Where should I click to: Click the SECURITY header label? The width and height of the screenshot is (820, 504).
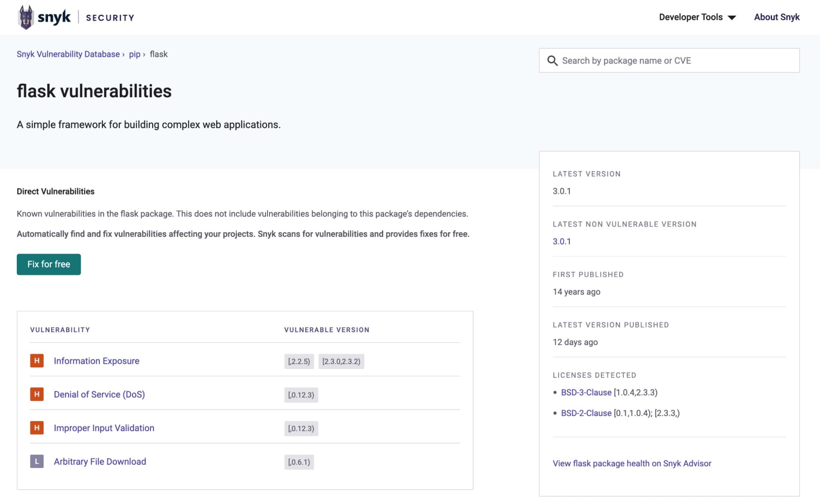[x=110, y=18]
